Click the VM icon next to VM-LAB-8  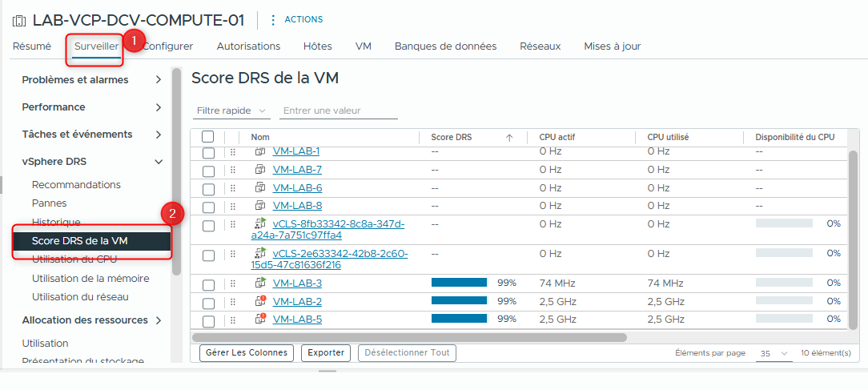coord(260,206)
